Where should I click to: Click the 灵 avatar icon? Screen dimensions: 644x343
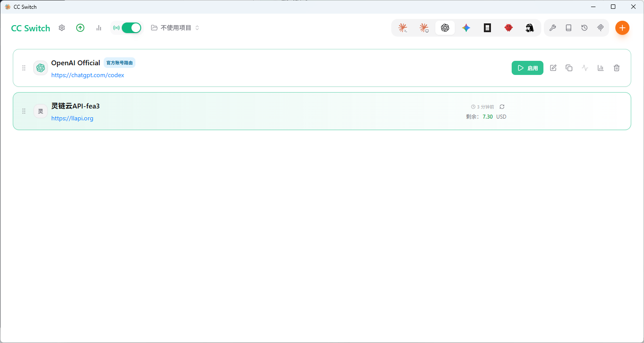[41, 111]
